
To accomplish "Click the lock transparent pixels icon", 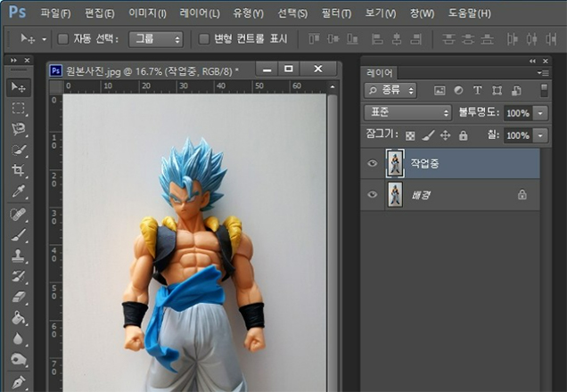I will coord(410,136).
